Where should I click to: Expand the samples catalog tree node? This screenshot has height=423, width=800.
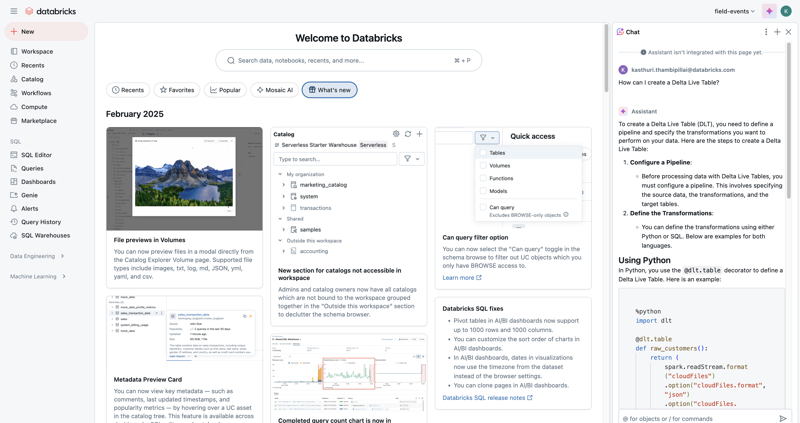[284, 230]
